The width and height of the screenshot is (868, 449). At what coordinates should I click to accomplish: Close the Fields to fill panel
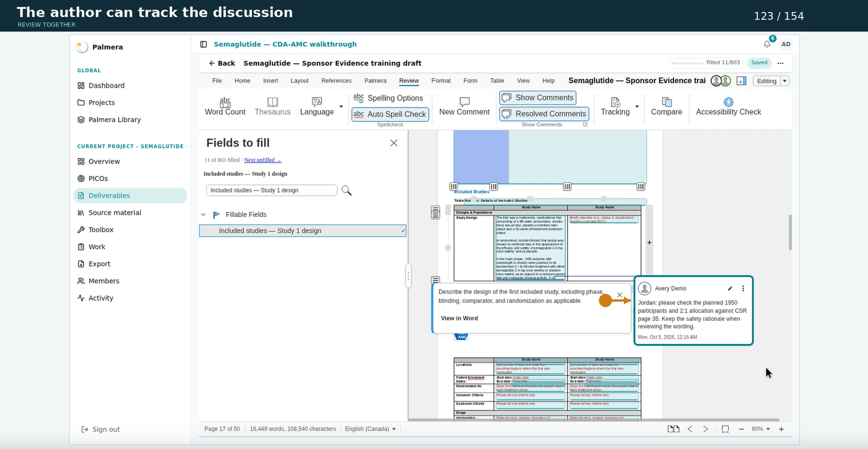click(x=394, y=143)
